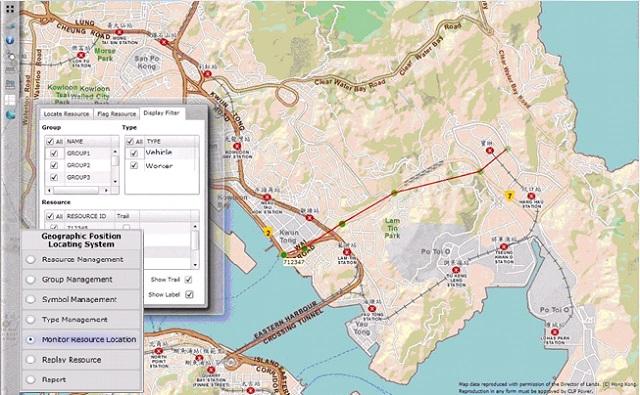The width and height of the screenshot is (640, 395).
Task: Click Resource list scroll up arrow
Action: click(195, 226)
